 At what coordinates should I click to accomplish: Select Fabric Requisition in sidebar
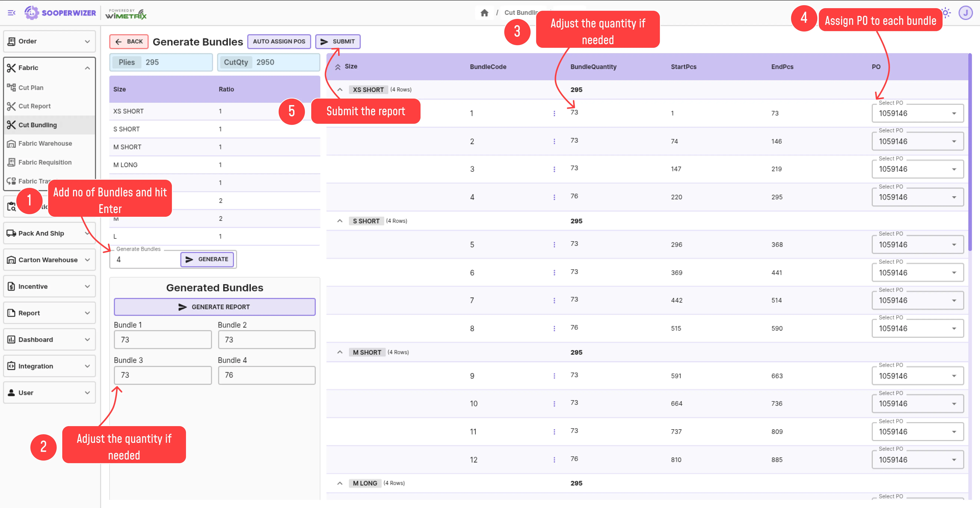(x=45, y=162)
